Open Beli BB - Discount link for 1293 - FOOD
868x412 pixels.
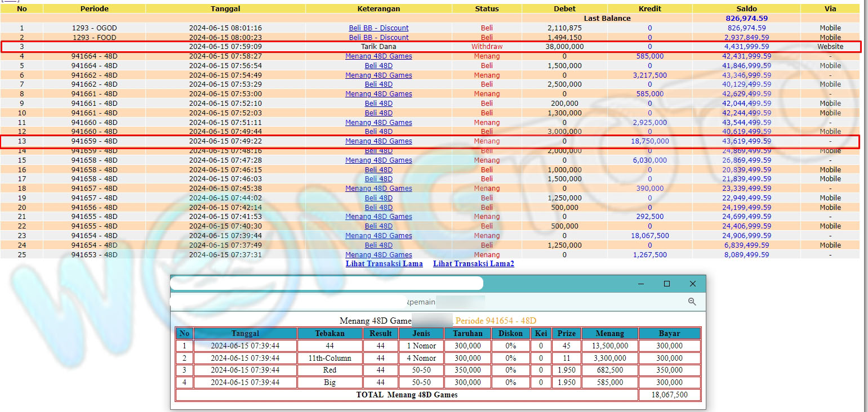point(379,38)
